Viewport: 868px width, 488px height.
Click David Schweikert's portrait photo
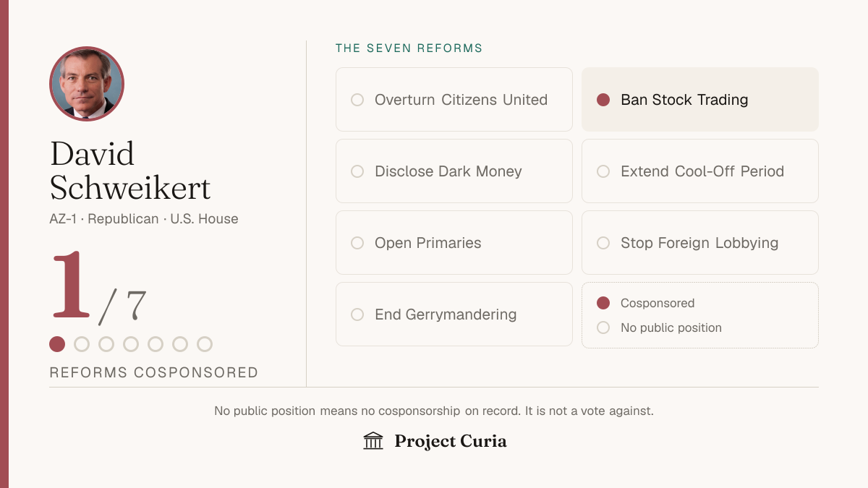[87, 84]
